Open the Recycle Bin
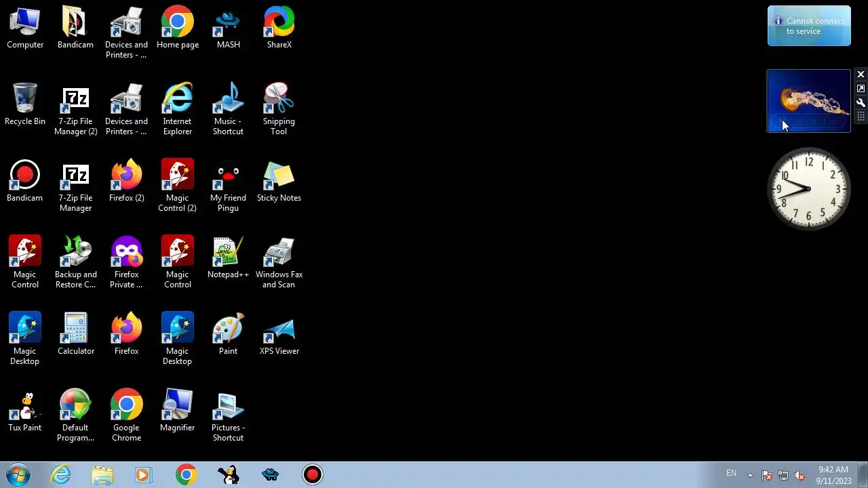Screen dimensions: 868x488 tap(25, 105)
